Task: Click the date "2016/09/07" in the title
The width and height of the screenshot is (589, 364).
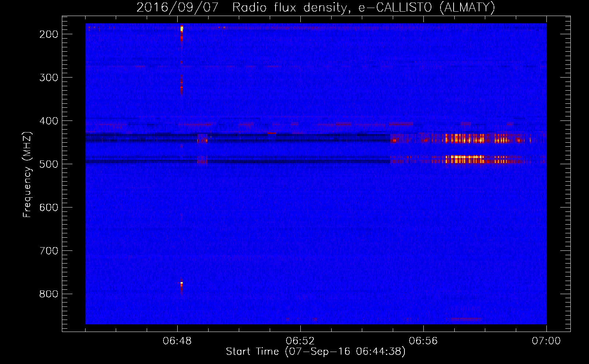Action: 177,7
